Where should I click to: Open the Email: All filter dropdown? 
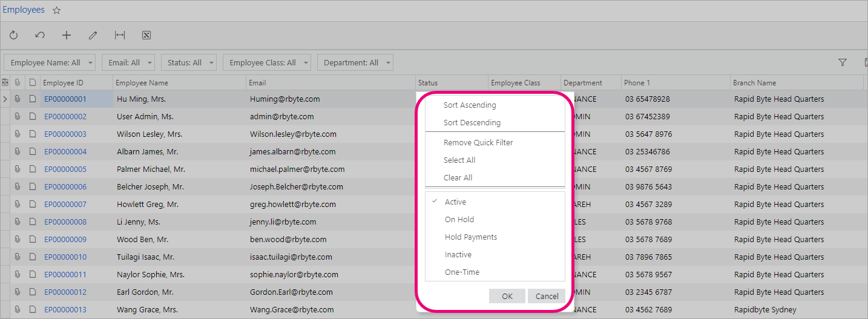(128, 62)
